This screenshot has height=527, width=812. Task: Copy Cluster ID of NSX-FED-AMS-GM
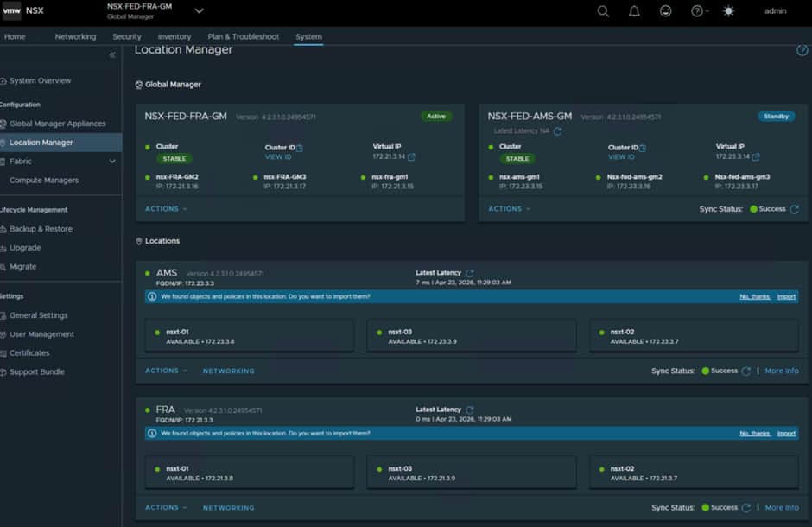[x=643, y=148]
